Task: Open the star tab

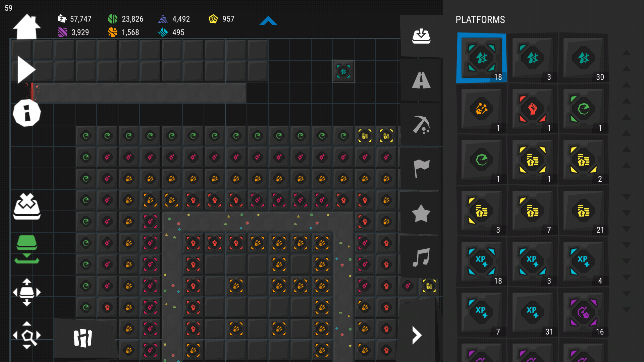Action: [421, 213]
